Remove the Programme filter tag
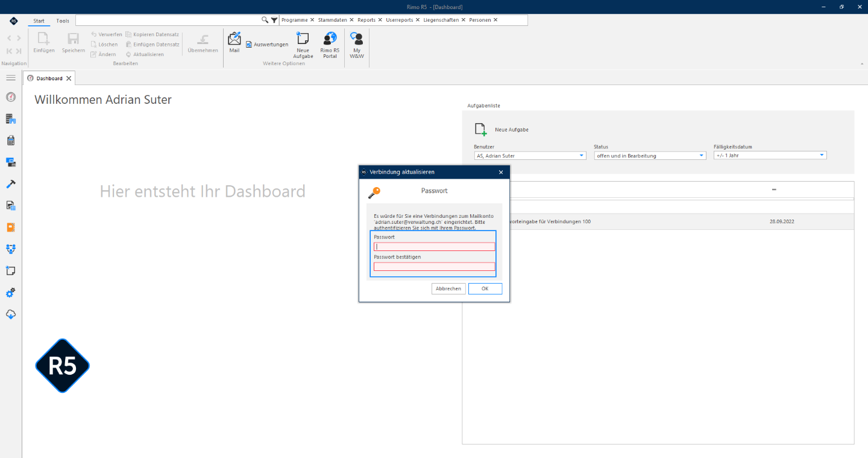This screenshot has width=868, height=458. [x=312, y=20]
